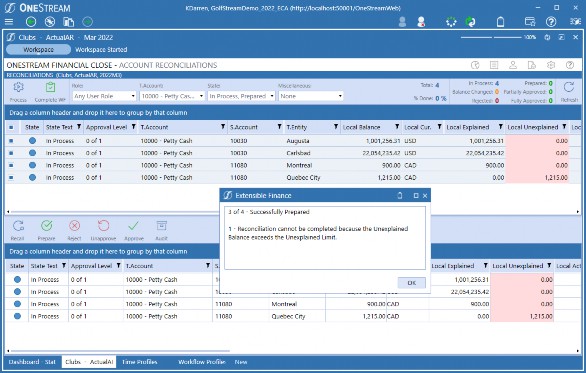Sort by Local Explained header in upper grid

point(468,127)
